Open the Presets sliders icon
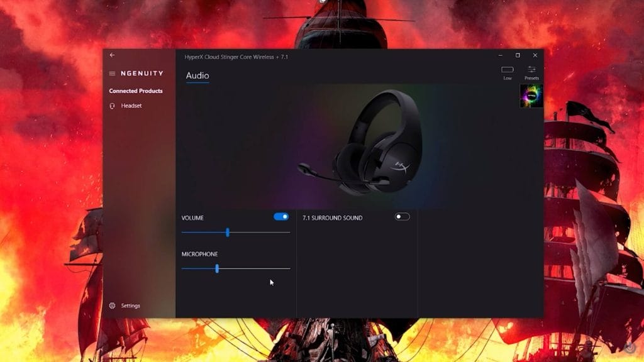The height and width of the screenshot is (362, 644). click(x=532, y=69)
